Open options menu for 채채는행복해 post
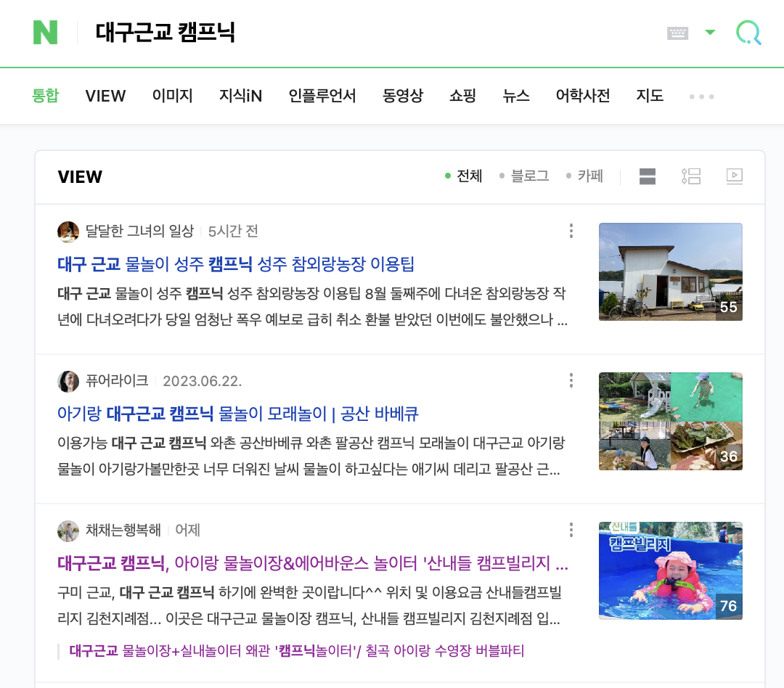This screenshot has width=784, height=688. (571, 530)
